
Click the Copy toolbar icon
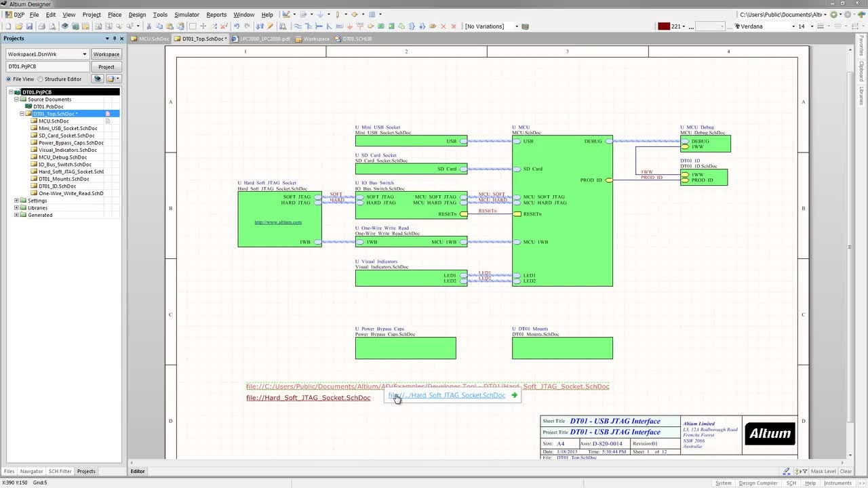point(159,26)
